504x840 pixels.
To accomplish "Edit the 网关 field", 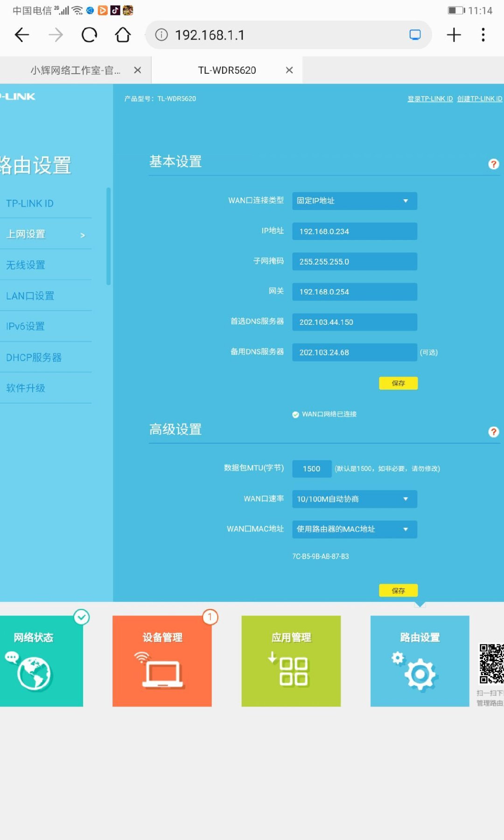I will (355, 292).
